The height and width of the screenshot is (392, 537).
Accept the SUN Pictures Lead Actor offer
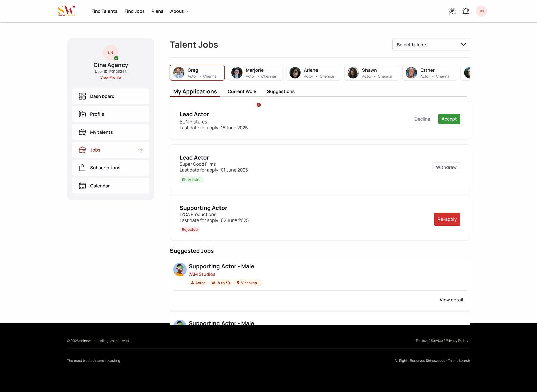pyautogui.click(x=449, y=119)
